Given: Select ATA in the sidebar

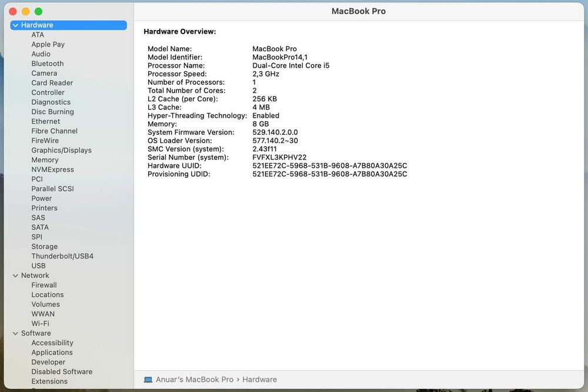Looking at the screenshot, I should (x=38, y=35).
